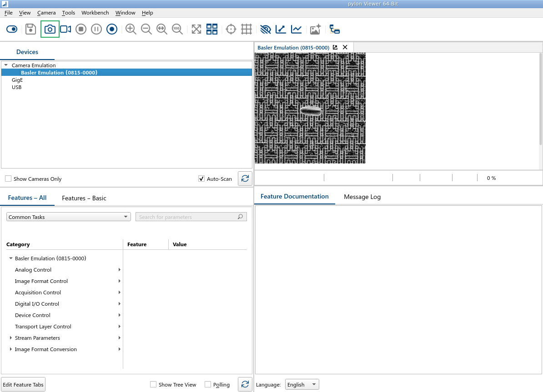Click the save features floppy disk icon
Image resolution: width=543 pixels, height=392 pixels.
[30, 29]
